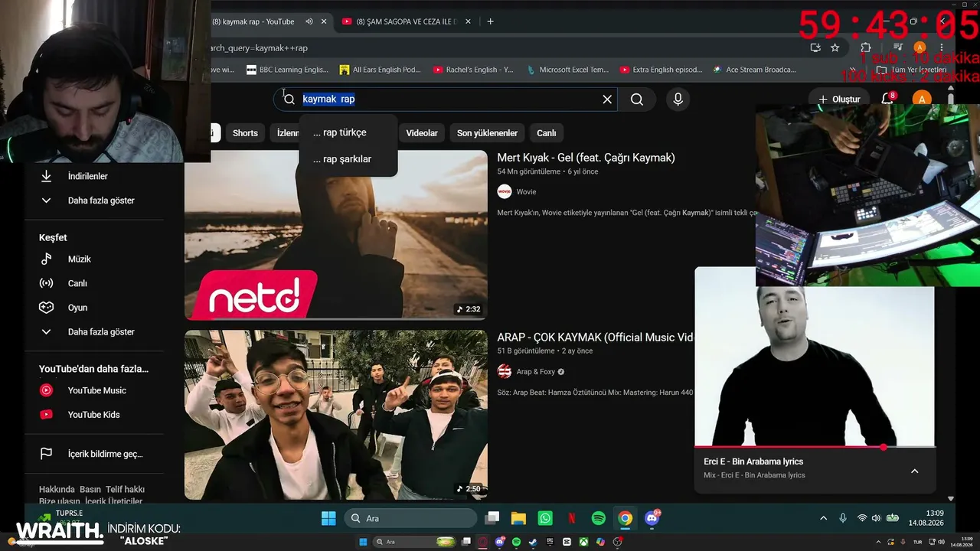Start YouTube voice search with microphone
The width and height of the screenshot is (980, 551).
678,99
